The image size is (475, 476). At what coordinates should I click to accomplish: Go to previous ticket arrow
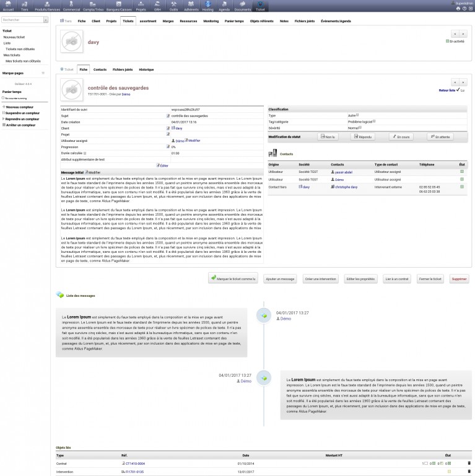(x=455, y=82)
